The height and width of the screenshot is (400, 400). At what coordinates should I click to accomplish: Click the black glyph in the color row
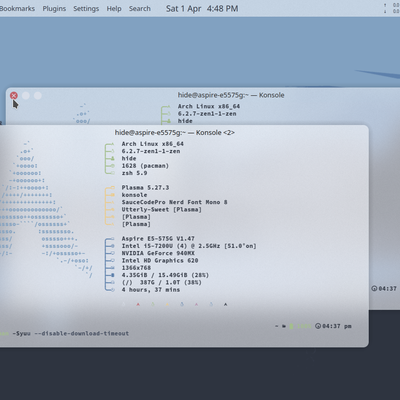[x=226, y=304]
